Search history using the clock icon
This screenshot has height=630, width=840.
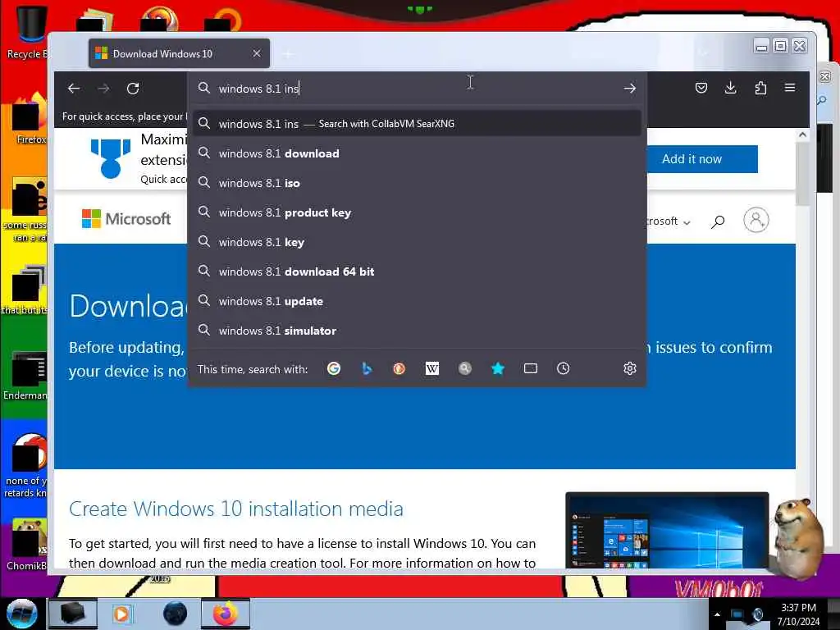point(563,368)
